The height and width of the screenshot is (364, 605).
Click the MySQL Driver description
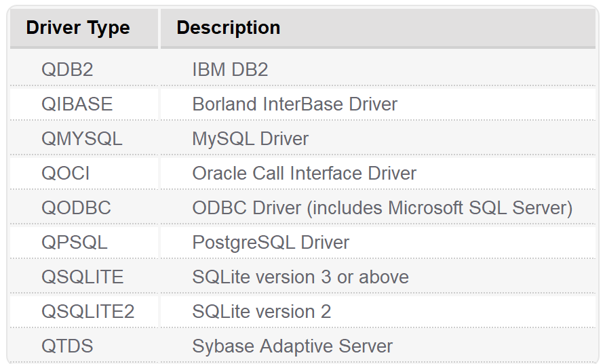[250, 139]
